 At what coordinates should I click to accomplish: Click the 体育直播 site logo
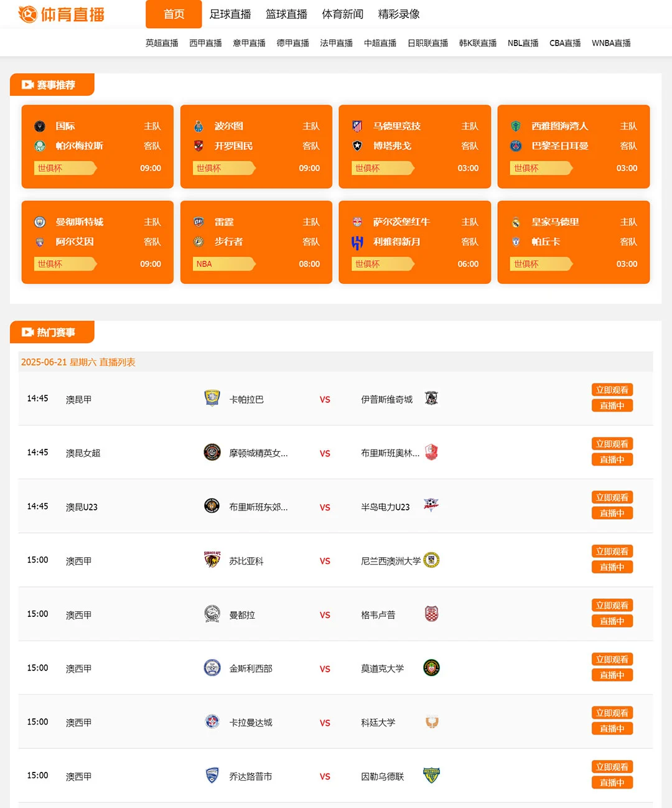click(62, 14)
